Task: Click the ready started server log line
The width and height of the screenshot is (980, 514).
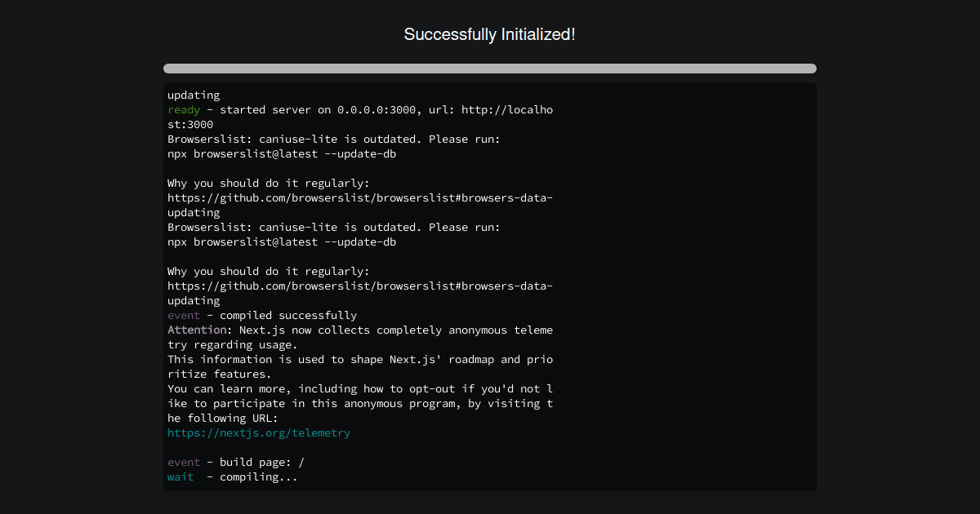Action: click(359, 109)
